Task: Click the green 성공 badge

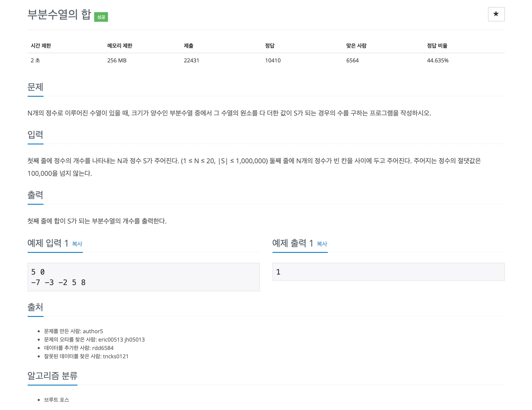Action: coord(101,17)
